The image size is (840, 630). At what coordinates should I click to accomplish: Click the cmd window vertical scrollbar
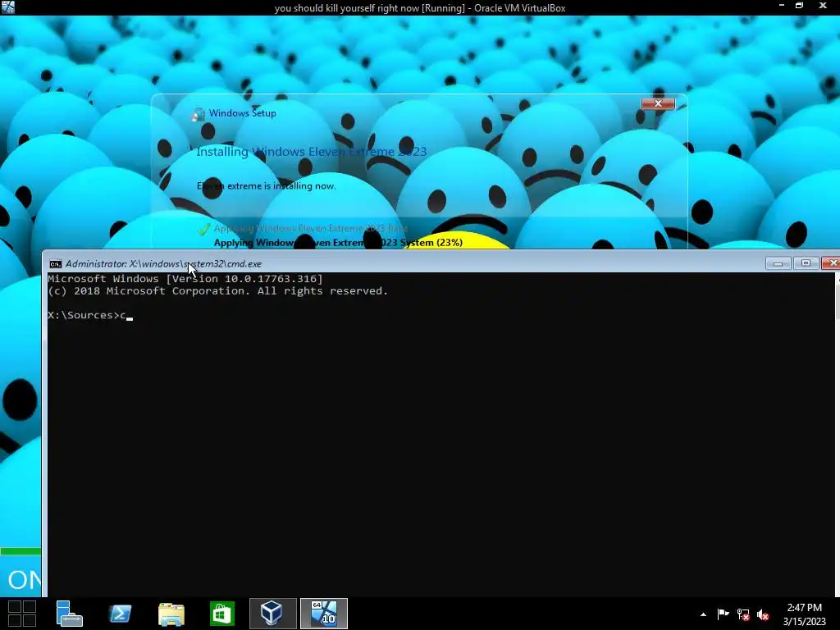[x=838, y=434]
